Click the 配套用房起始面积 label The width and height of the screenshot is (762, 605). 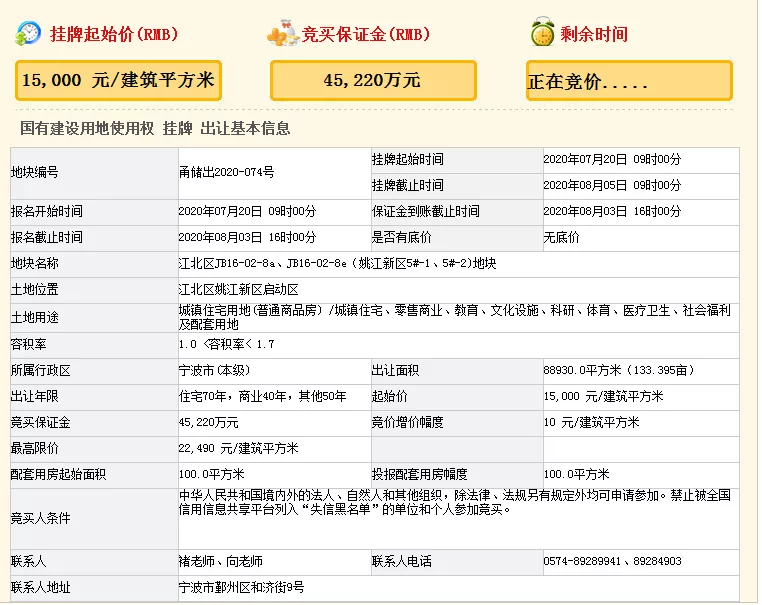click(x=58, y=475)
